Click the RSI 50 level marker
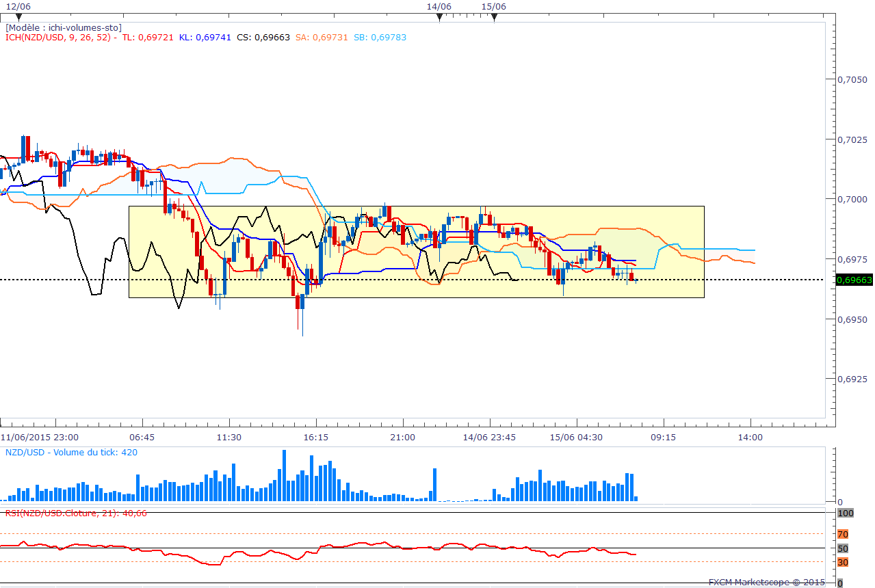Image resolution: width=875 pixels, height=588 pixels. point(843,548)
